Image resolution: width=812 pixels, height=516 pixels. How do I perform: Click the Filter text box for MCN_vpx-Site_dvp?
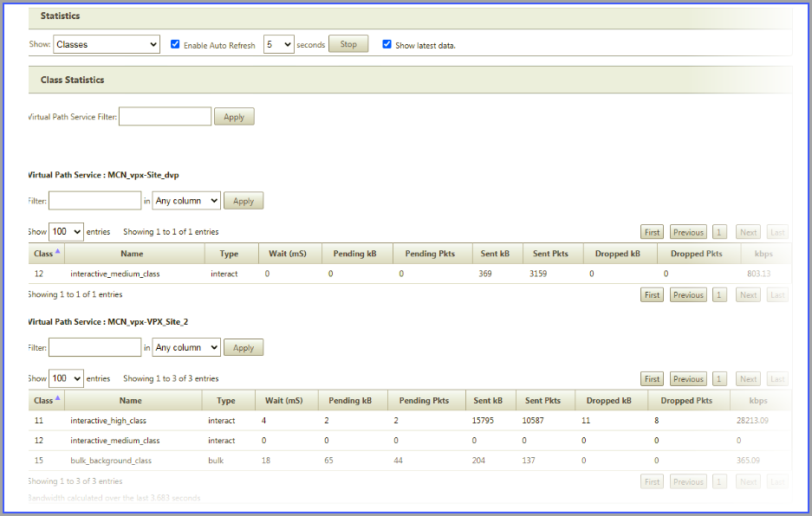click(x=94, y=201)
